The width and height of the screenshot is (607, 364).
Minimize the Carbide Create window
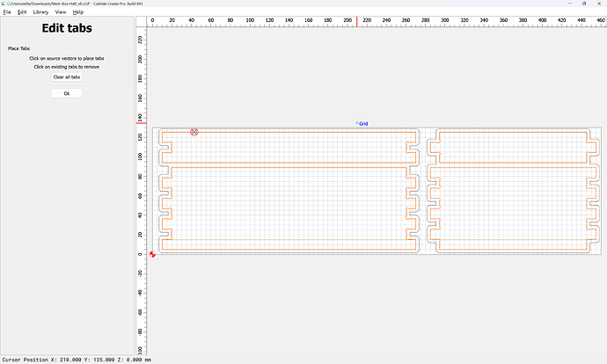coord(570,4)
